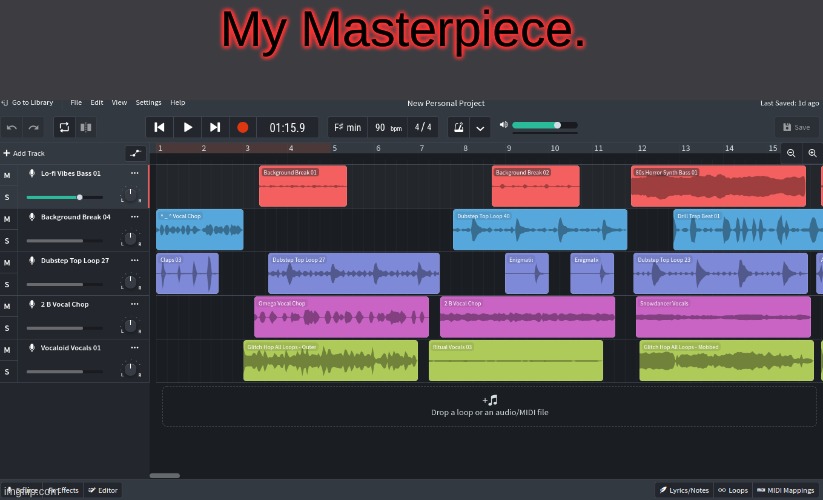Skip to the beginning of the project

(160, 127)
